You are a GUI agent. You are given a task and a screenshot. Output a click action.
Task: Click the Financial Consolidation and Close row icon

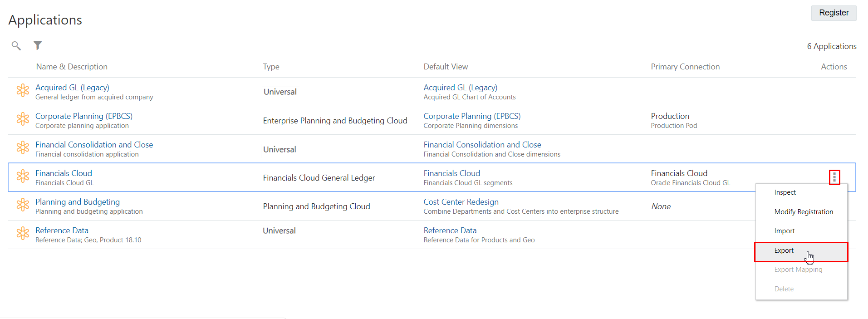pyautogui.click(x=23, y=147)
